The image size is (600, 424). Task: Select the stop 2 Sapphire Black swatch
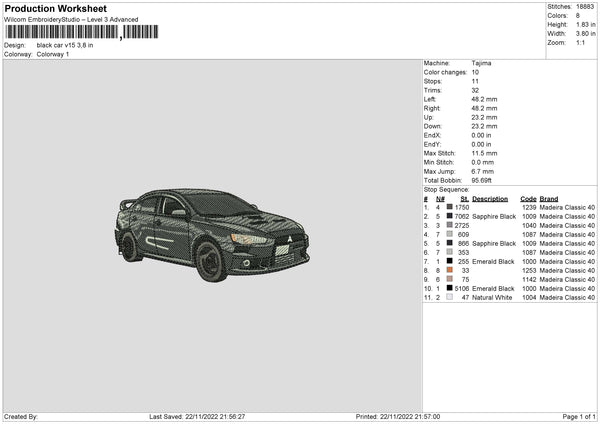pyautogui.click(x=450, y=216)
